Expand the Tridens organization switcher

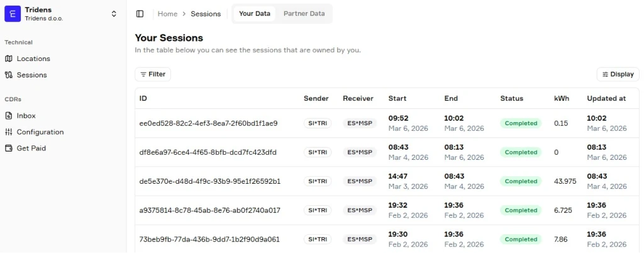pyautogui.click(x=114, y=14)
